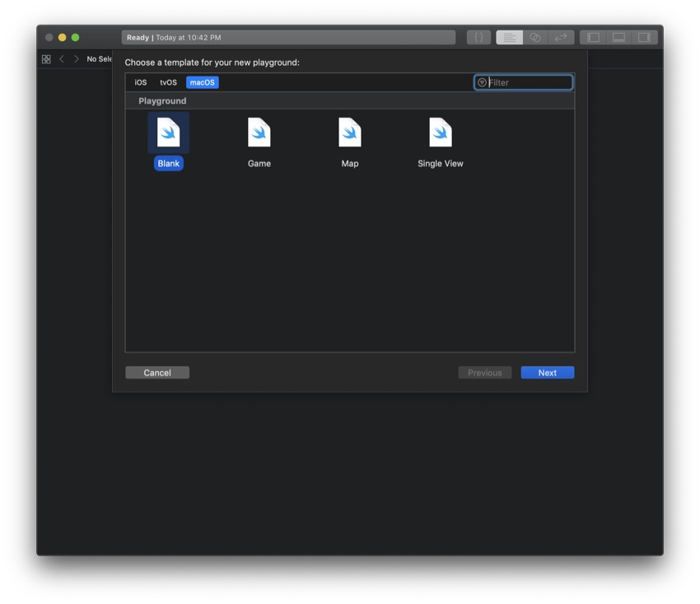This screenshot has height=604, width=700.
Task: Toggle the right inspector panel
Action: click(x=644, y=38)
